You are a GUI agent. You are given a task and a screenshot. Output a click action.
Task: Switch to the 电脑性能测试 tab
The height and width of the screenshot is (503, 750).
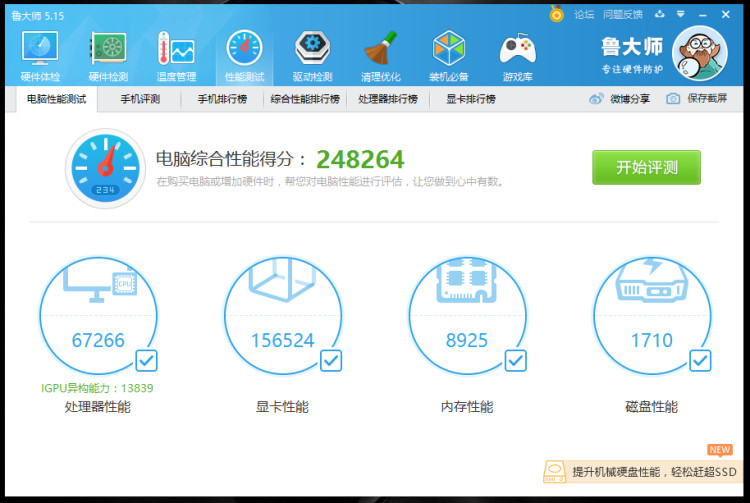coord(56,99)
